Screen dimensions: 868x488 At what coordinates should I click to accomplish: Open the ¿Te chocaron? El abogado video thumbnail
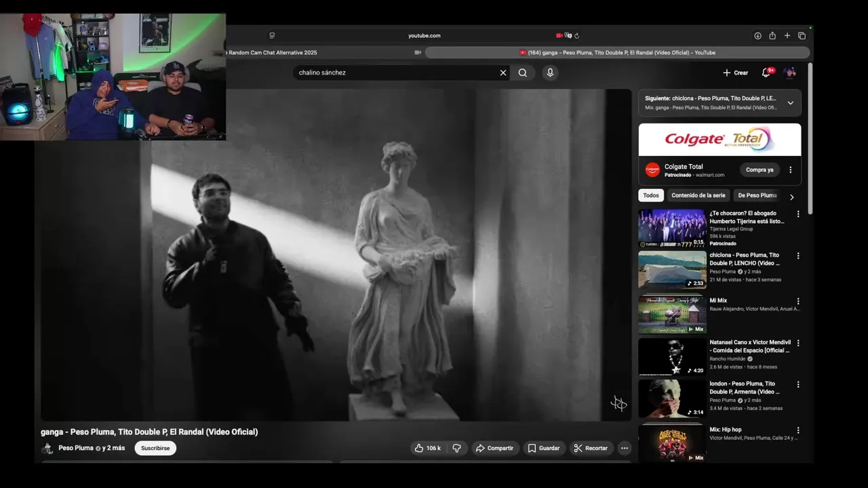(672, 228)
